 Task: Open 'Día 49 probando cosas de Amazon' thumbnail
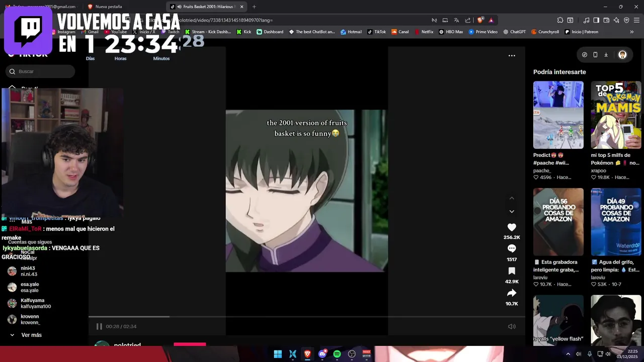click(x=616, y=222)
